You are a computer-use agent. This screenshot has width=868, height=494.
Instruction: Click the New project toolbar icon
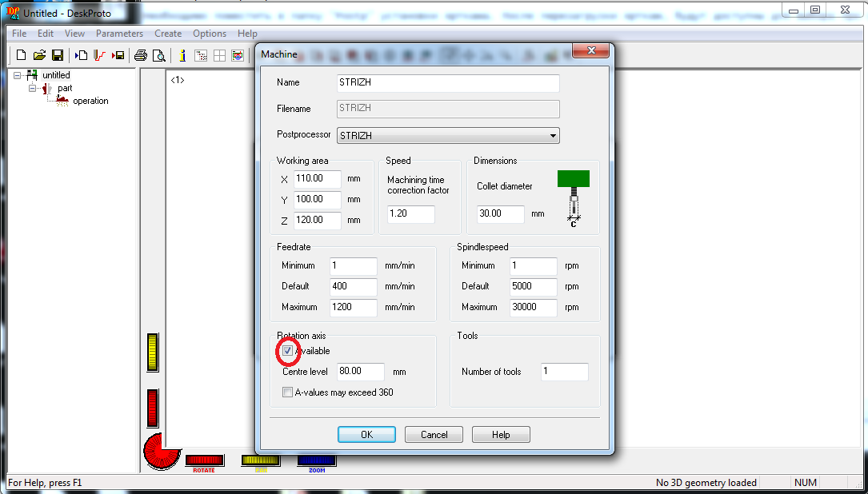tap(21, 55)
